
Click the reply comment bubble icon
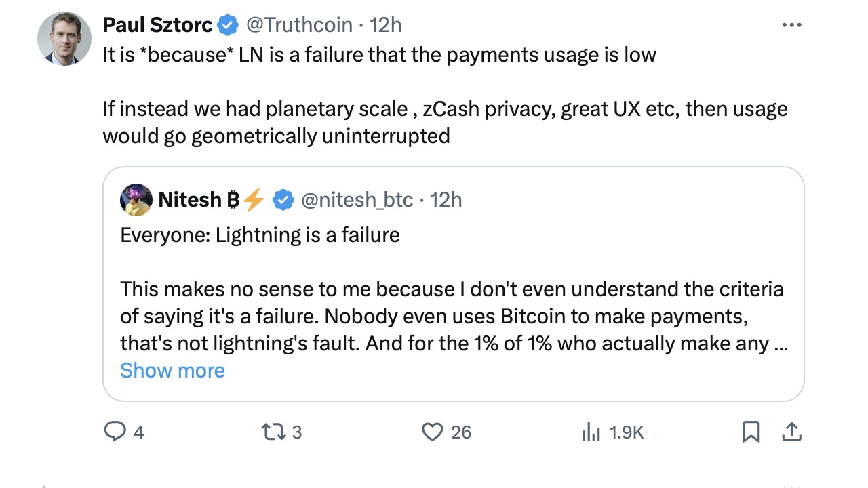click(115, 432)
